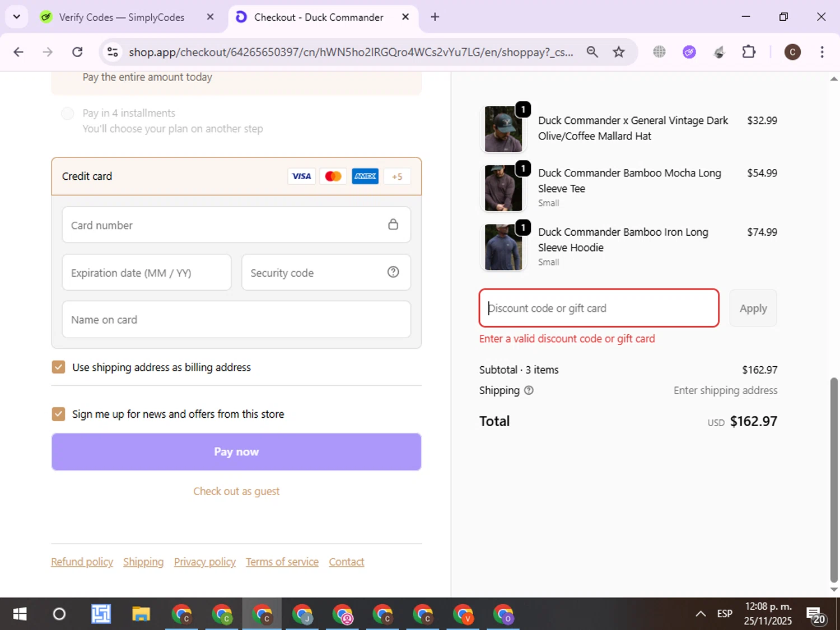Open the taskbar clock showing 12:08 p. m.
The width and height of the screenshot is (840, 630).
pos(768,614)
